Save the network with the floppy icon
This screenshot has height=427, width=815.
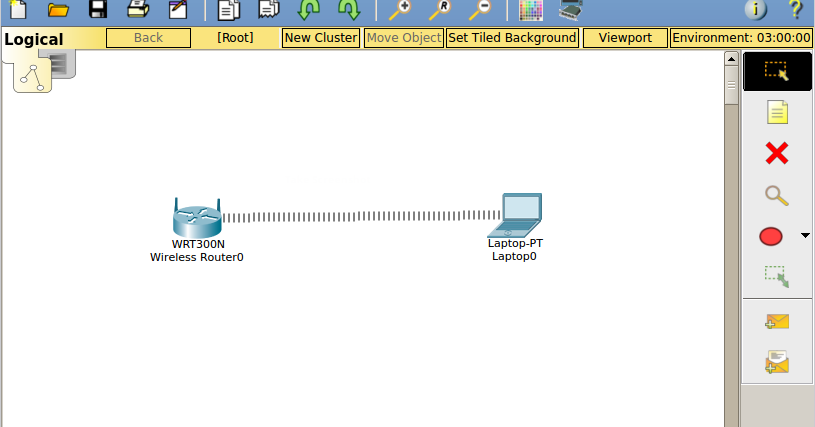click(98, 9)
